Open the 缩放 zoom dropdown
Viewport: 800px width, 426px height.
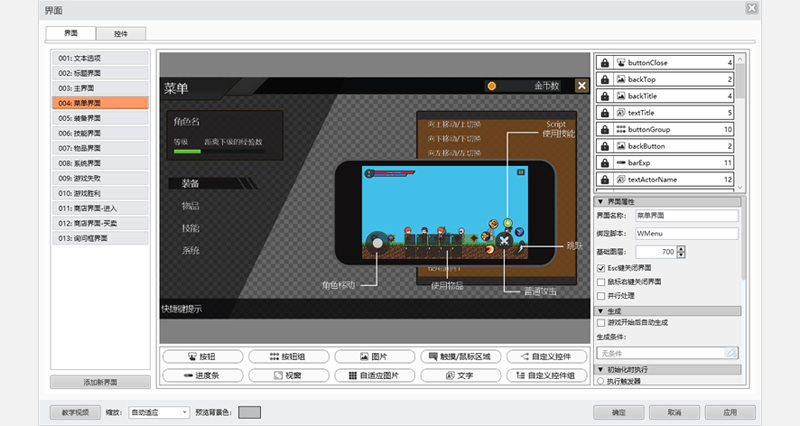pyautogui.click(x=158, y=412)
